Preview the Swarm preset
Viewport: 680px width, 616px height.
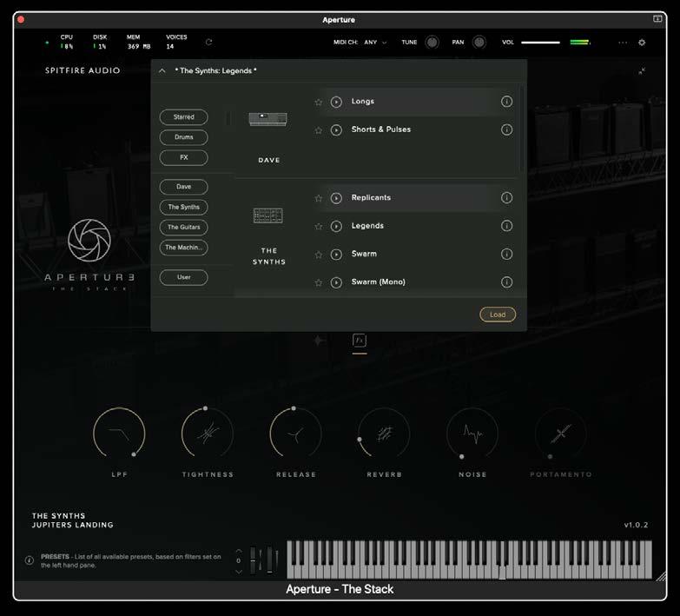(x=336, y=255)
